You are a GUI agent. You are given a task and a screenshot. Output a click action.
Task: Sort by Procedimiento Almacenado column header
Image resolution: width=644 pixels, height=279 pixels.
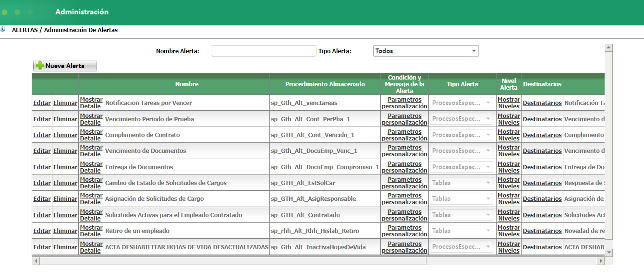tap(325, 84)
